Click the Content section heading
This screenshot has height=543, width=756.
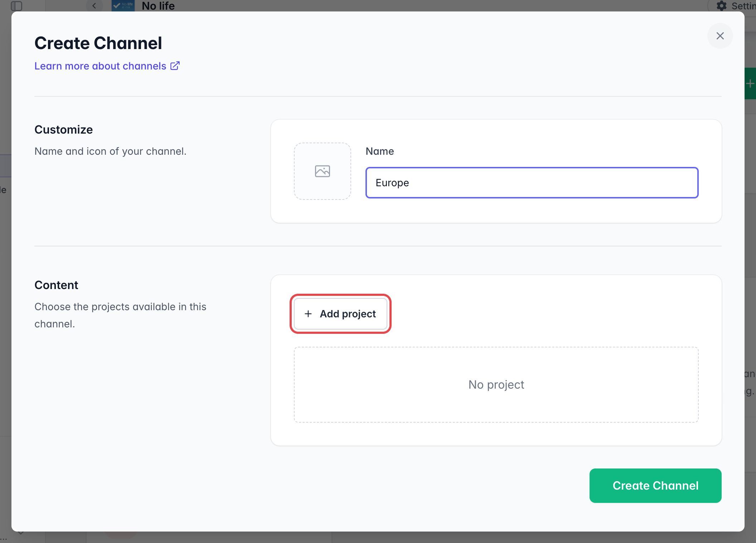click(56, 285)
